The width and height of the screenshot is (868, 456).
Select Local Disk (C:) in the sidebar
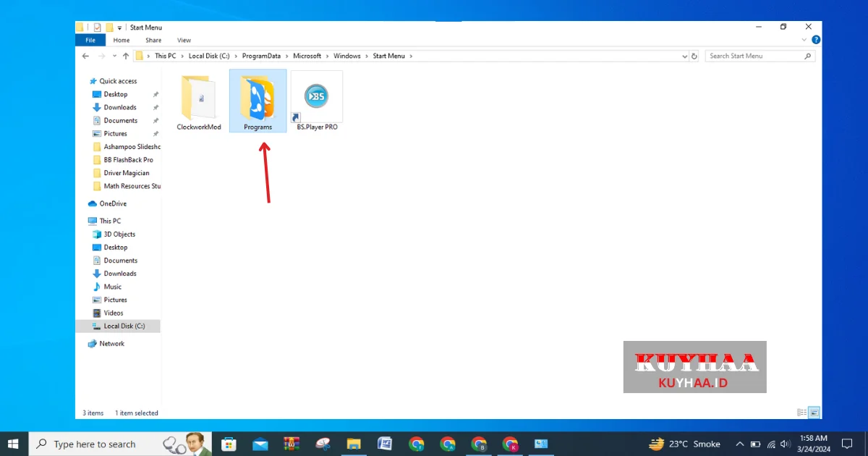coord(124,326)
